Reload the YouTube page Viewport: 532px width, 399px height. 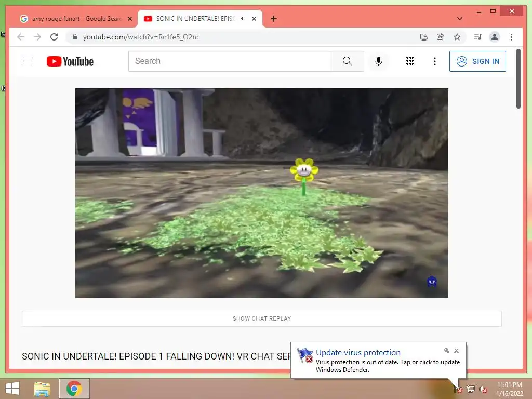pyautogui.click(x=54, y=37)
